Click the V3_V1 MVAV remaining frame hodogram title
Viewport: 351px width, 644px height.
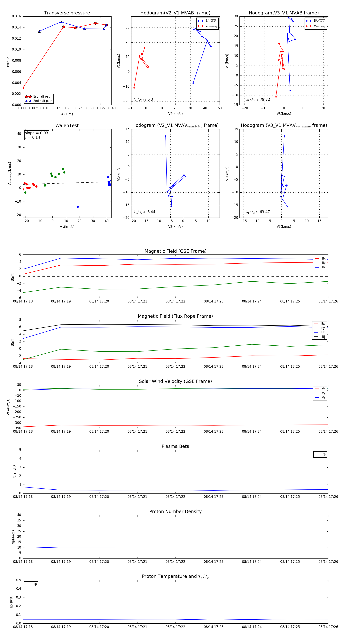coord(284,125)
